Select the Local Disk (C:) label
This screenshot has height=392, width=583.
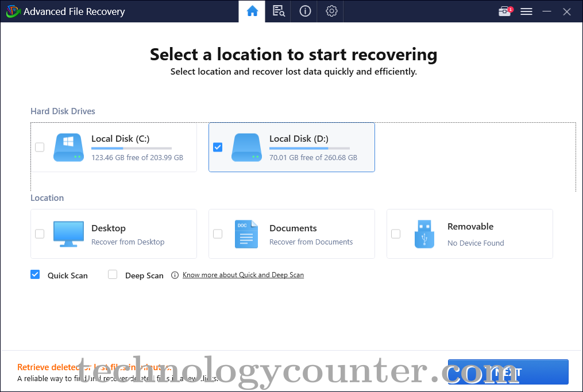click(x=121, y=138)
